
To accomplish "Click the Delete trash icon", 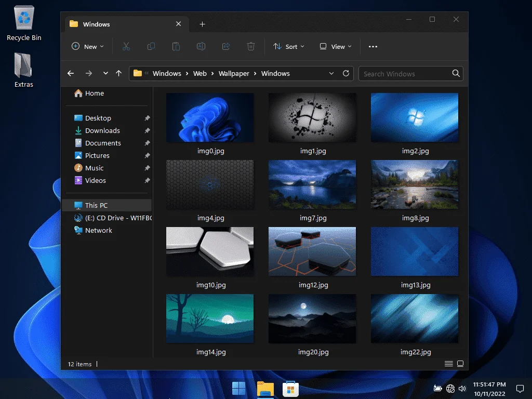I will (x=251, y=46).
